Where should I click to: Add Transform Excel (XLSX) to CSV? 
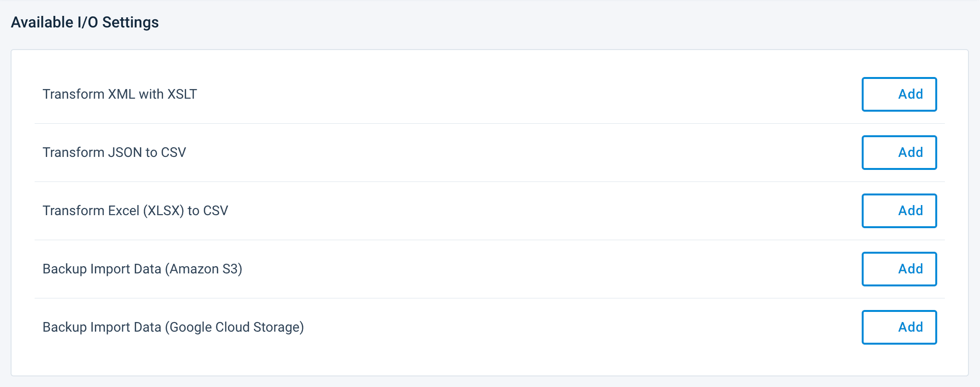coord(899,211)
